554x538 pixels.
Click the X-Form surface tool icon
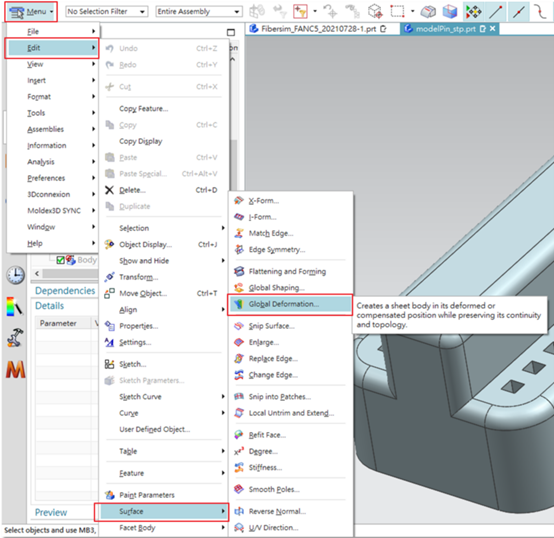pos(239,201)
